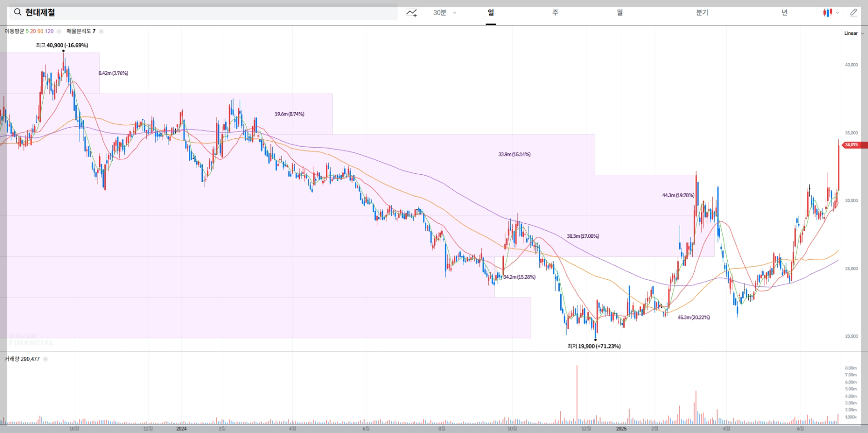Open the Linear scale dropdown
868x433 pixels.
click(854, 33)
